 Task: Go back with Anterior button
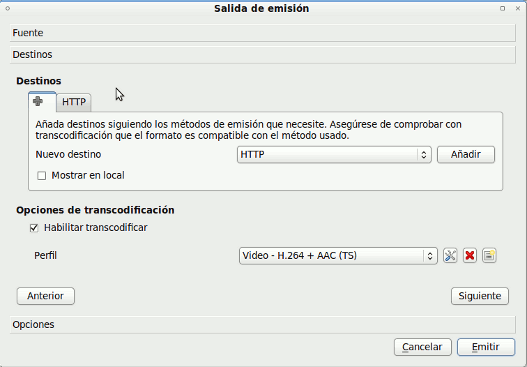click(46, 296)
